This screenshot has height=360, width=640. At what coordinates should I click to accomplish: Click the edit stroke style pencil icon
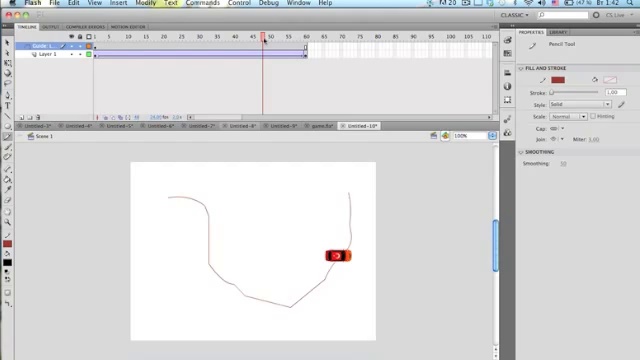[x=621, y=105]
